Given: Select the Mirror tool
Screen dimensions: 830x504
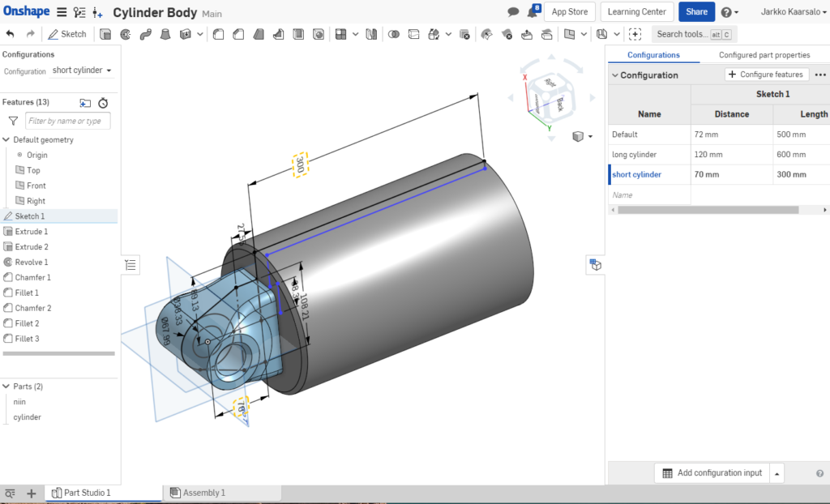Looking at the screenshot, I should [371, 34].
